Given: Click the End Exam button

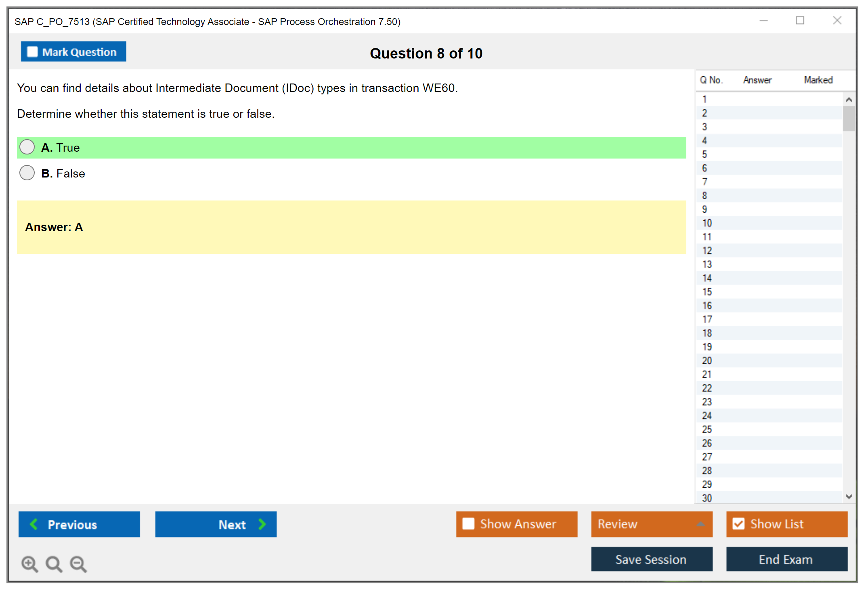Looking at the screenshot, I should pyautogui.click(x=786, y=559).
